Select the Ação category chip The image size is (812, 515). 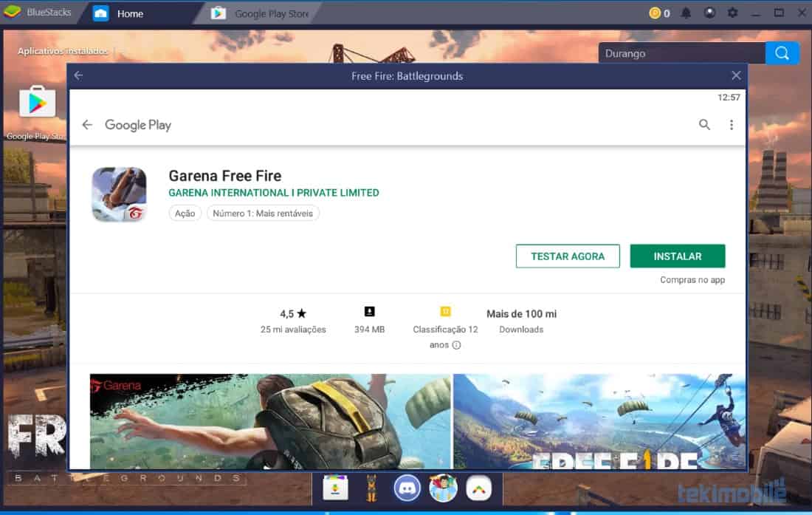click(x=185, y=214)
